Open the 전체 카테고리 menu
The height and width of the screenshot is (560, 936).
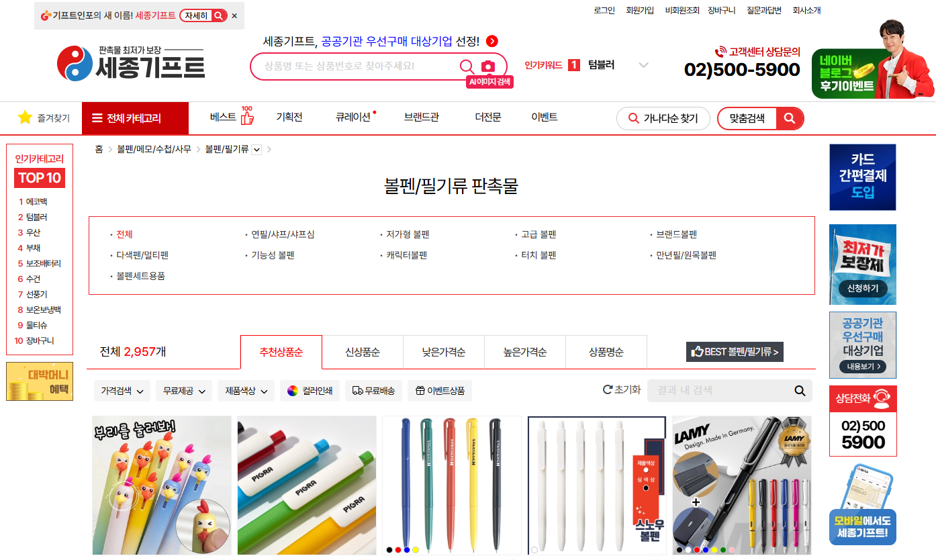pyautogui.click(x=135, y=118)
